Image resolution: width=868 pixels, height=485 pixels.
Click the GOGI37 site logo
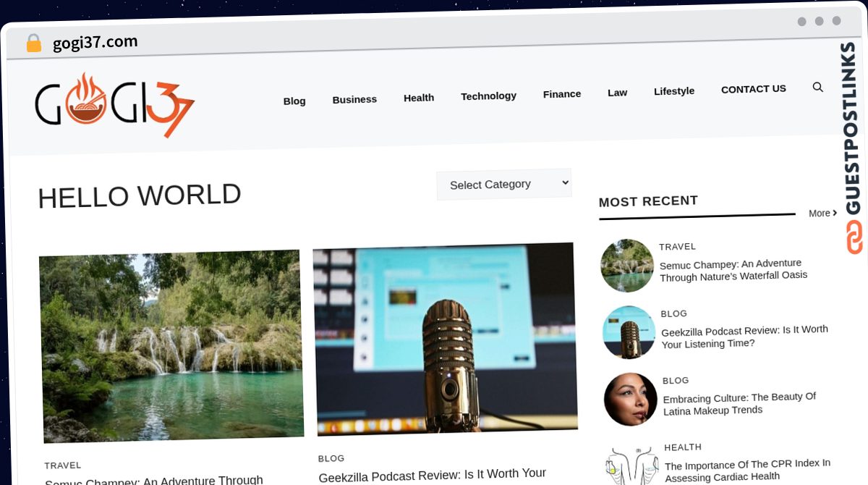point(114,105)
